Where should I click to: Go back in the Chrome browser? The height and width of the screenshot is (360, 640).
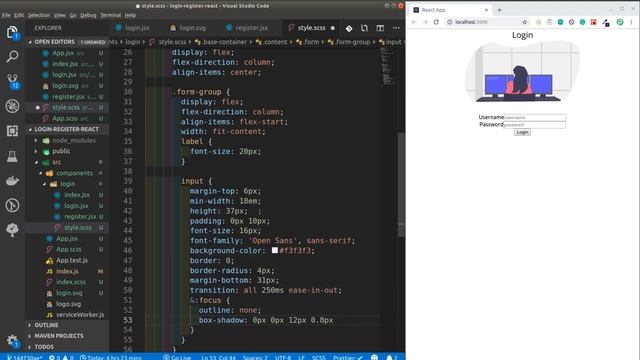pyautogui.click(x=414, y=22)
